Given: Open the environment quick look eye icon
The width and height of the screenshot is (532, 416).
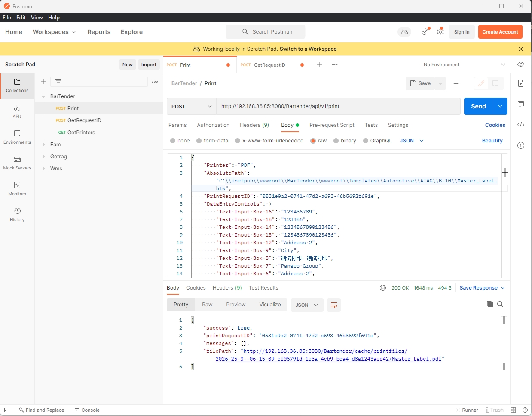Looking at the screenshot, I should pyautogui.click(x=521, y=65).
